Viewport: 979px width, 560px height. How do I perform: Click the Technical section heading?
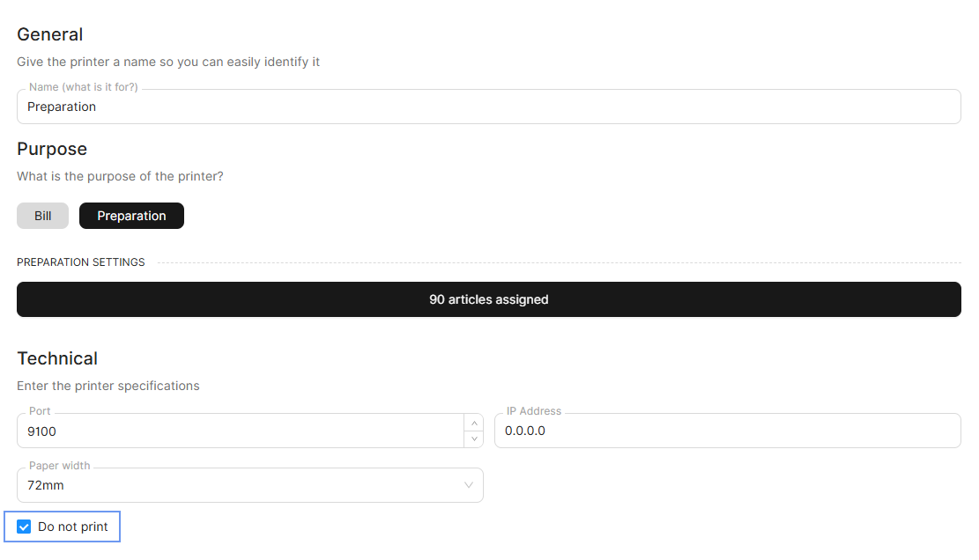[57, 358]
